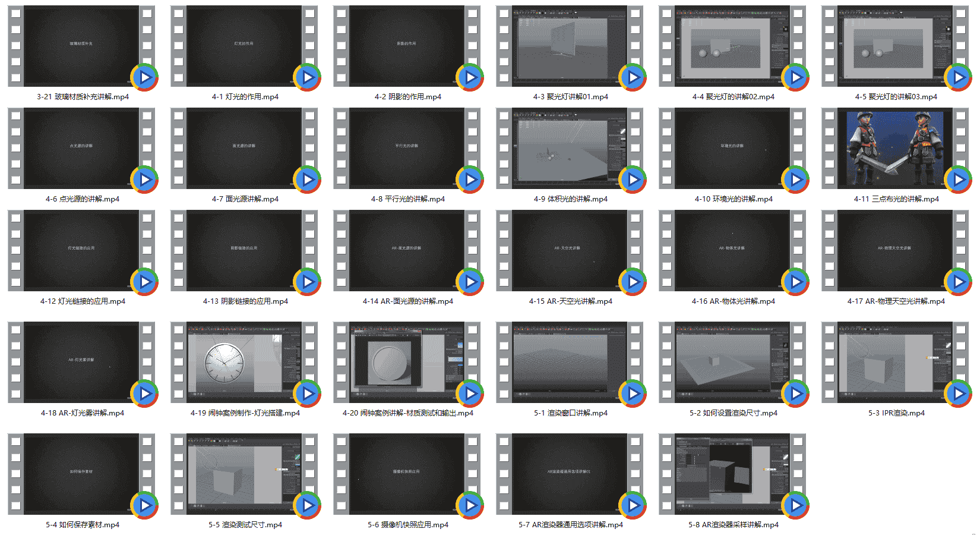Click the play badge on 3-21 玻璃材质补充讲解.mp4
The image size is (980, 535).
[144, 77]
